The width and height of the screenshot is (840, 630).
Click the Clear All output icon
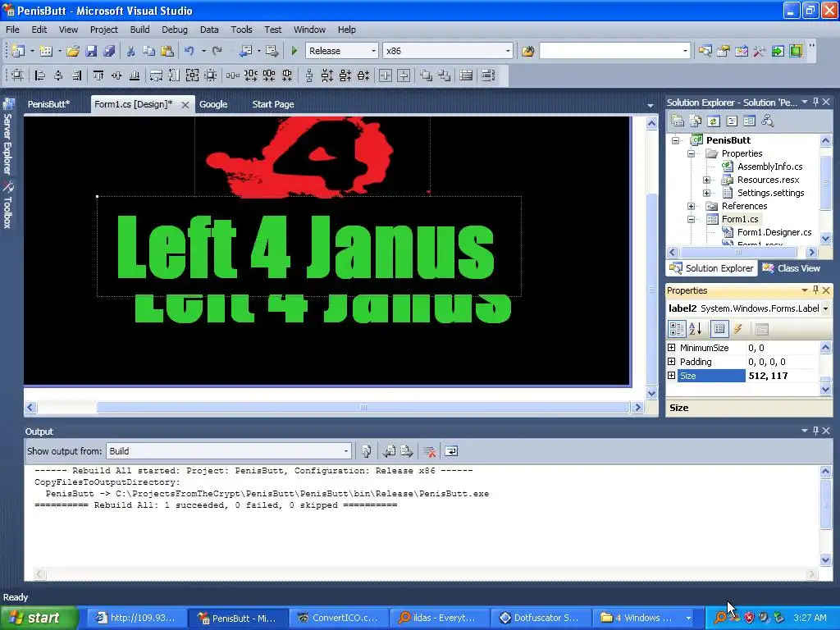tap(429, 452)
